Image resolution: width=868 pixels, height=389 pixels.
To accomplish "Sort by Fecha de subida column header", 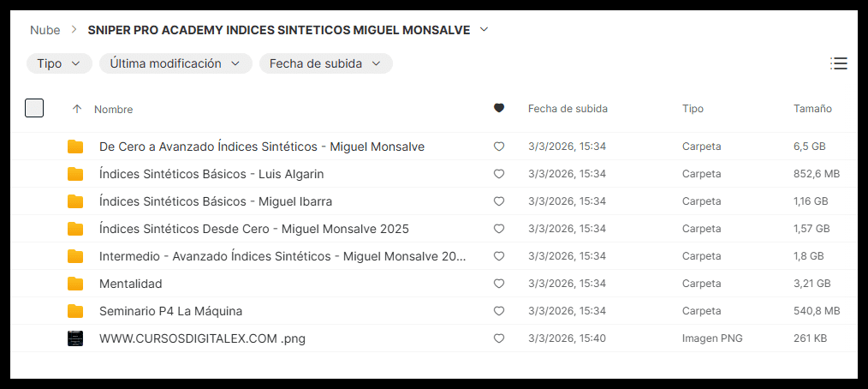I will click(568, 109).
